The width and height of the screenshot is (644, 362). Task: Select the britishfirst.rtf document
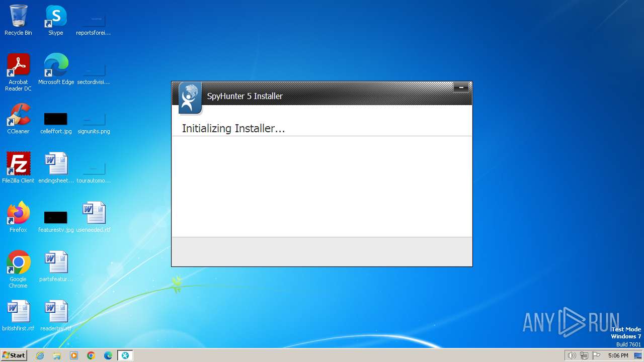(18, 316)
